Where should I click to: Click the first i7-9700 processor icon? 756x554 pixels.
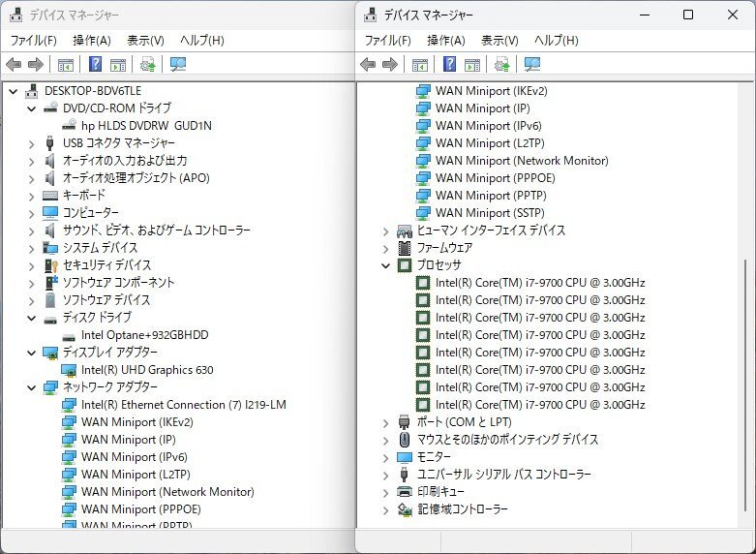(423, 283)
